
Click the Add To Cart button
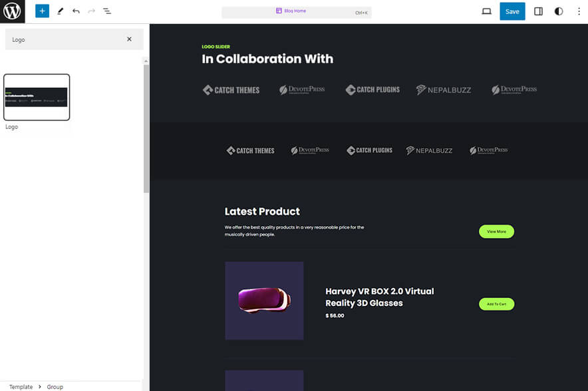[496, 304]
